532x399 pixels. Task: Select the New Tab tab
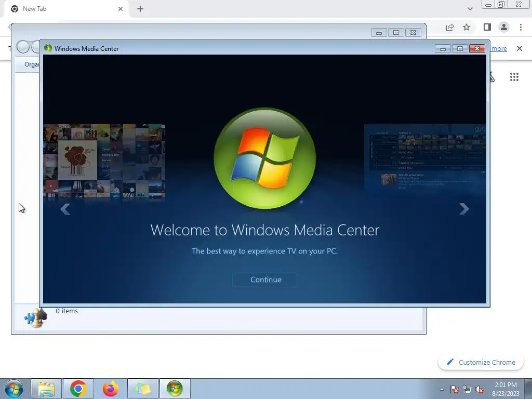click(x=66, y=9)
